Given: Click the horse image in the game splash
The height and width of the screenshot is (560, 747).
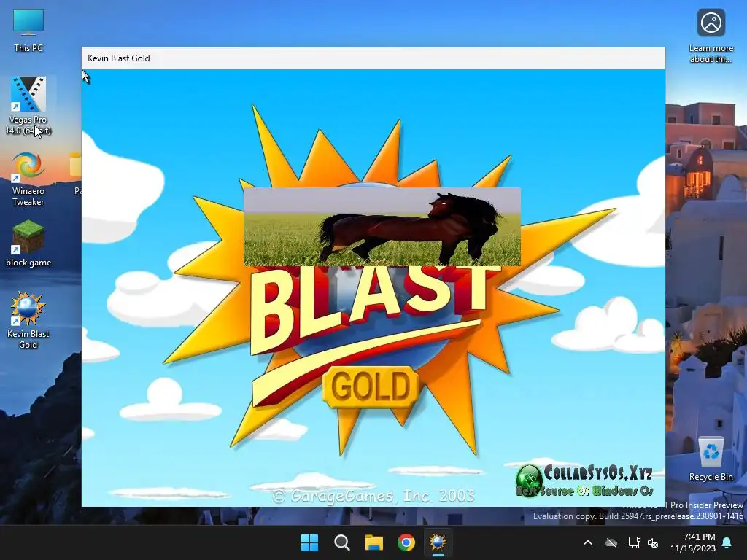Looking at the screenshot, I should pos(382,227).
